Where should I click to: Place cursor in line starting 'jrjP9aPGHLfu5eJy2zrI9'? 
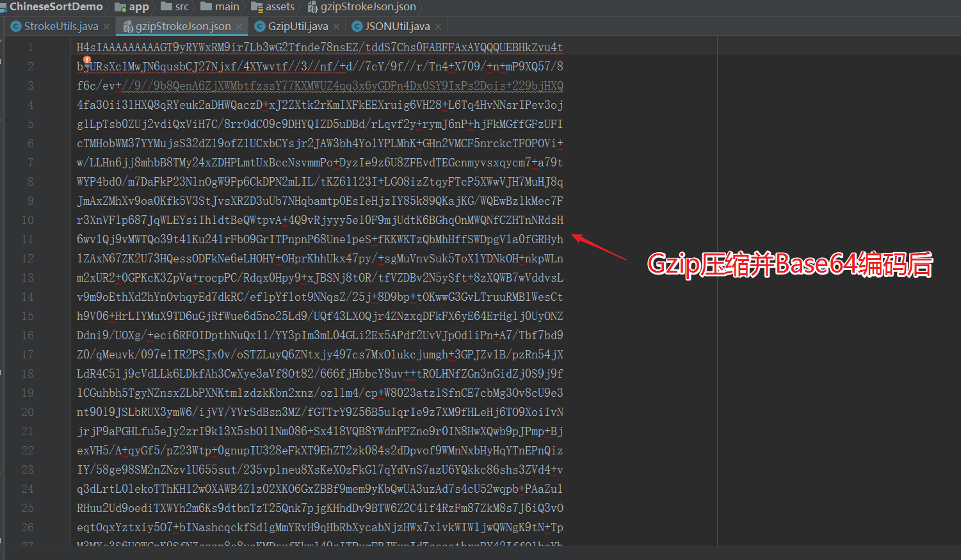[x=320, y=431]
